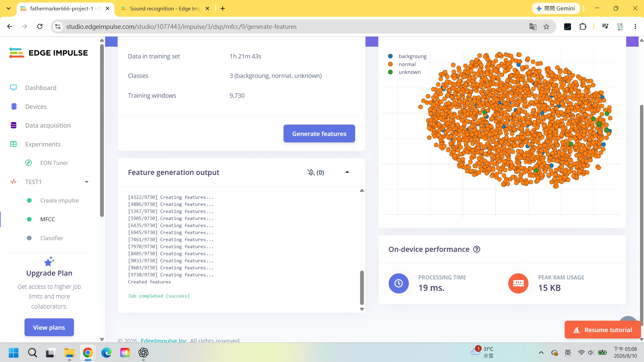Switch to the Sound recognition browser tab
The width and height of the screenshot is (644, 362).
[165, 8]
